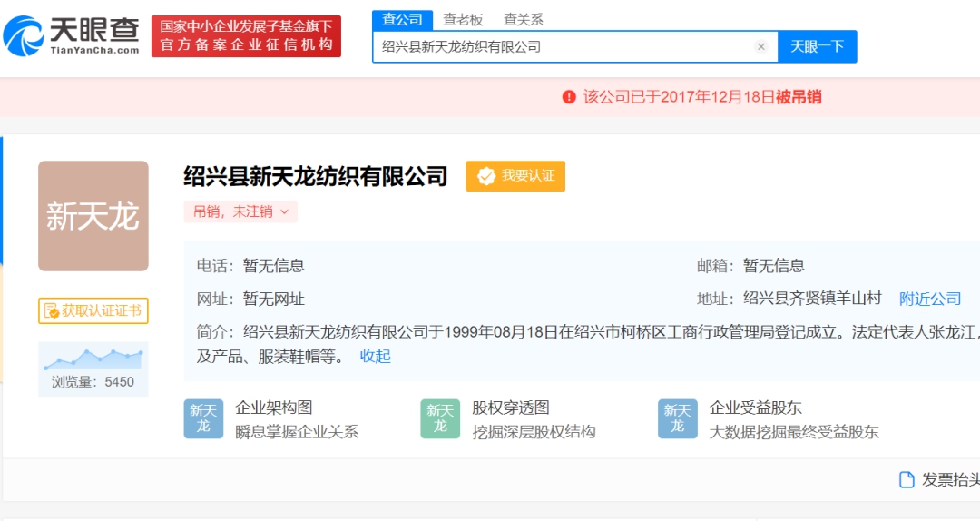
Task: Click the company name heading 绍兴县新天龙纺织有限公司
Action: [x=315, y=176]
